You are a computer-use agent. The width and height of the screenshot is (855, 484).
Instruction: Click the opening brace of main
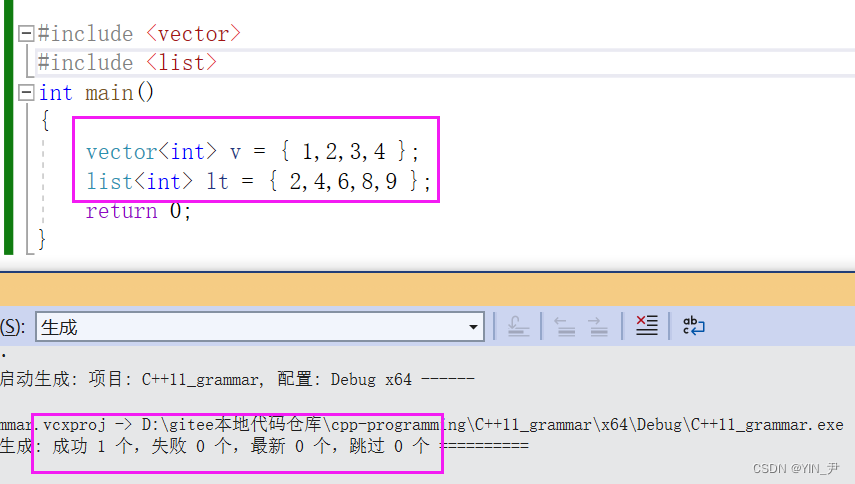pos(46,120)
